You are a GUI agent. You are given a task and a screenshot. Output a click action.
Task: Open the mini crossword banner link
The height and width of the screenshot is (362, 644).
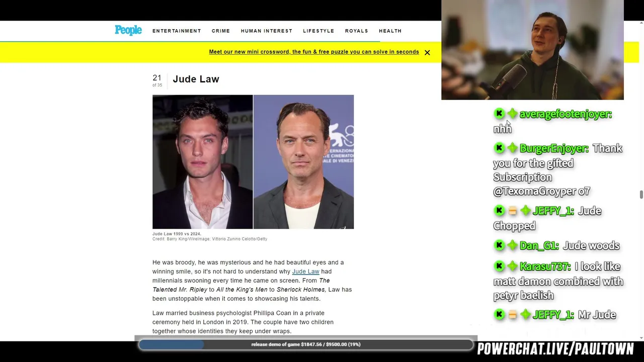point(314,52)
